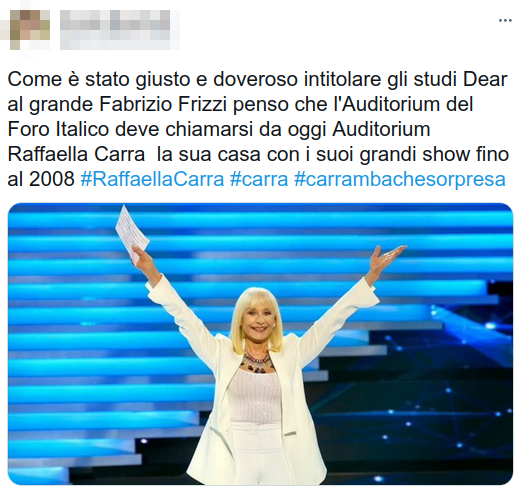Viewport: 519px width, 491px height.
Task: Open the #carrambachesorpresa hashtag link
Action: (x=400, y=179)
